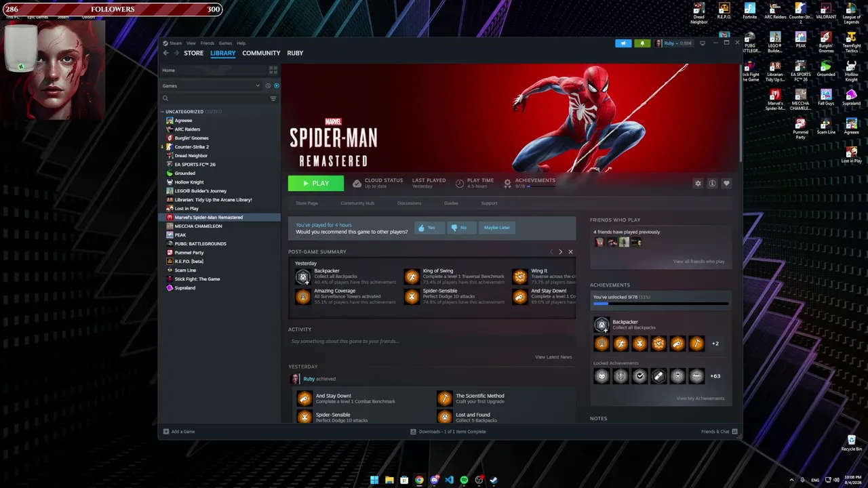Click the library search field
Image resolution: width=868 pixels, height=488 pixels.
[214, 98]
